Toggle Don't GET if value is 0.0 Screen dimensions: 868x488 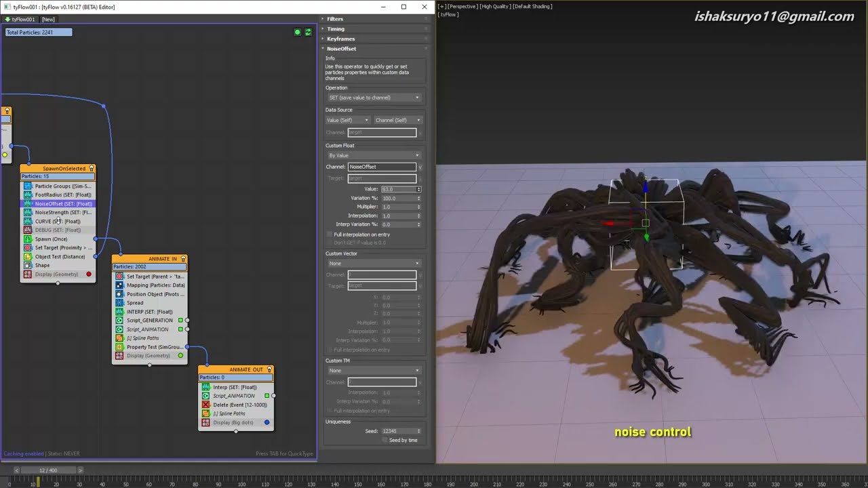tap(330, 242)
